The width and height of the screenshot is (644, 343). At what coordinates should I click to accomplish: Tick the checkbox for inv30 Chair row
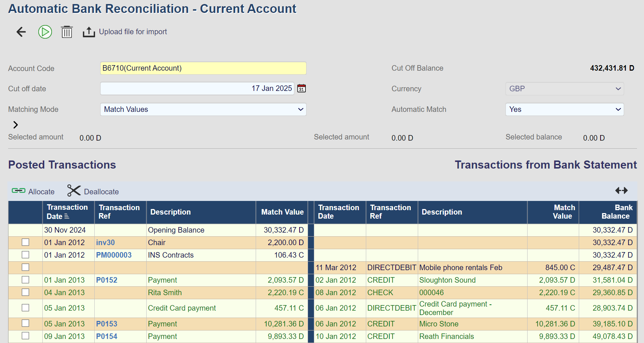tap(25, 242)
